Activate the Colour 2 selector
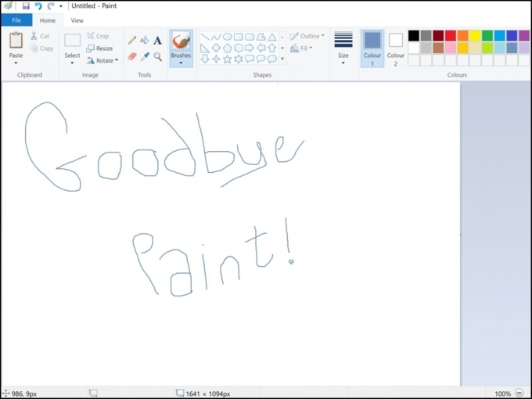 tap(396, 49)
